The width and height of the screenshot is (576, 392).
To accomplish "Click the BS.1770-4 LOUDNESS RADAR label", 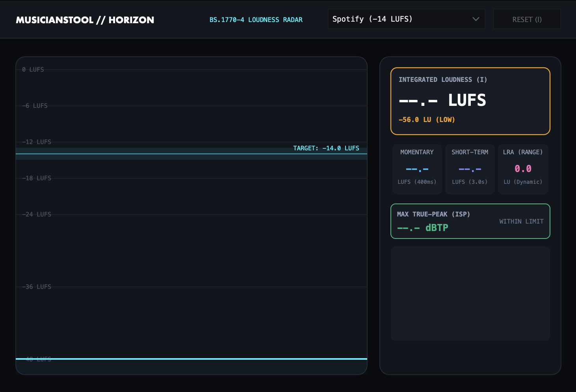I will [256, 20].
